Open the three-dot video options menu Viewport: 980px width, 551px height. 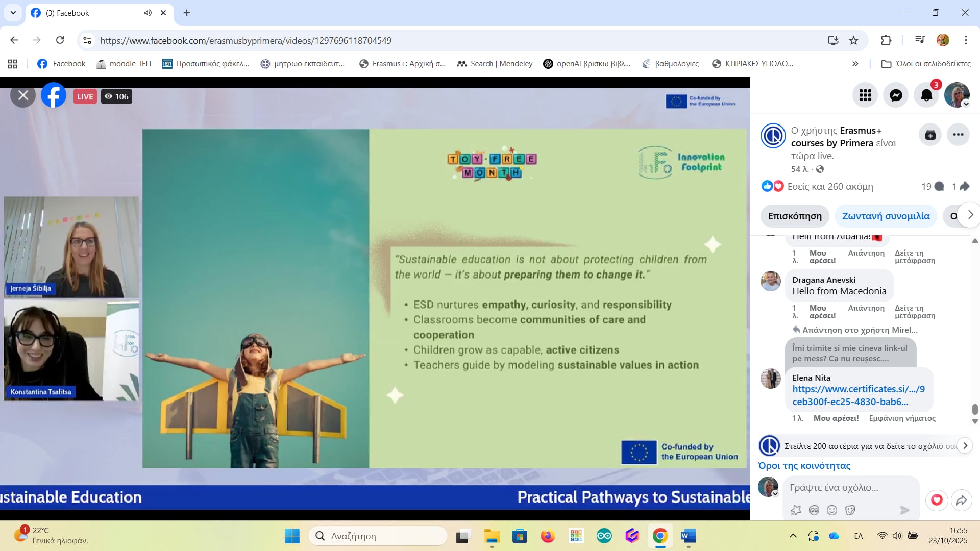(958, 135)
